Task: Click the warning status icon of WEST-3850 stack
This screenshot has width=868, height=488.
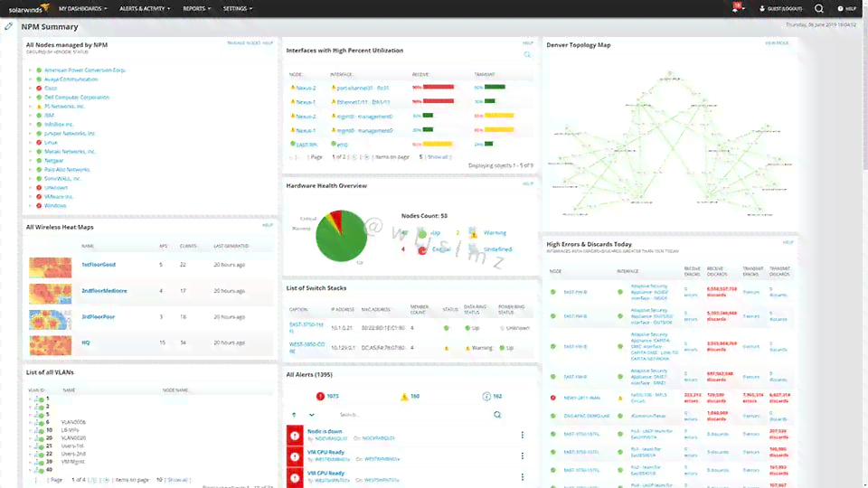Action: tap(446, 348)
